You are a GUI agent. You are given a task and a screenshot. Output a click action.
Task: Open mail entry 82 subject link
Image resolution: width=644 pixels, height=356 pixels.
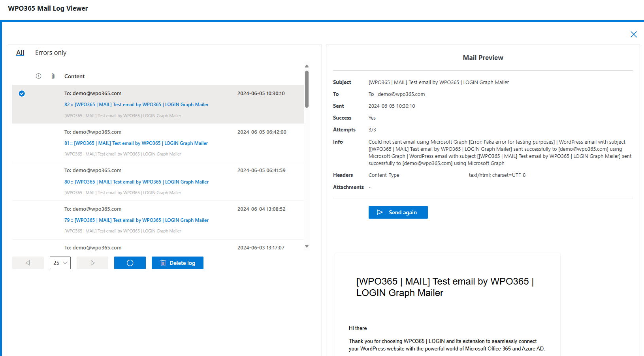point(136,105)
